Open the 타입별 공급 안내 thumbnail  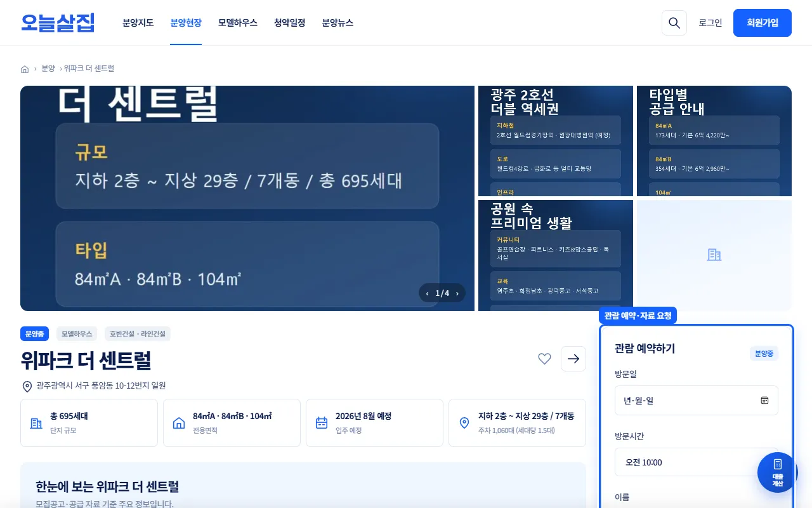714,141
